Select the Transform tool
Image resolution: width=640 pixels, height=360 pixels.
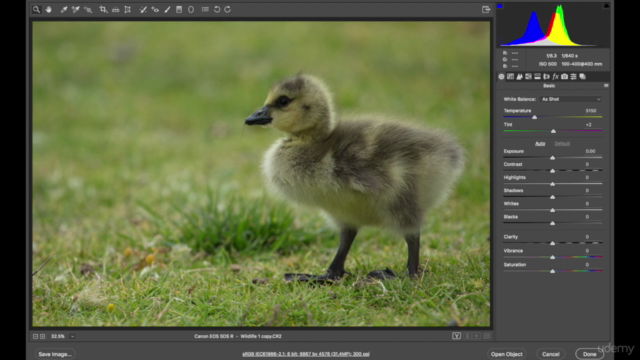[x=127, y=9]
